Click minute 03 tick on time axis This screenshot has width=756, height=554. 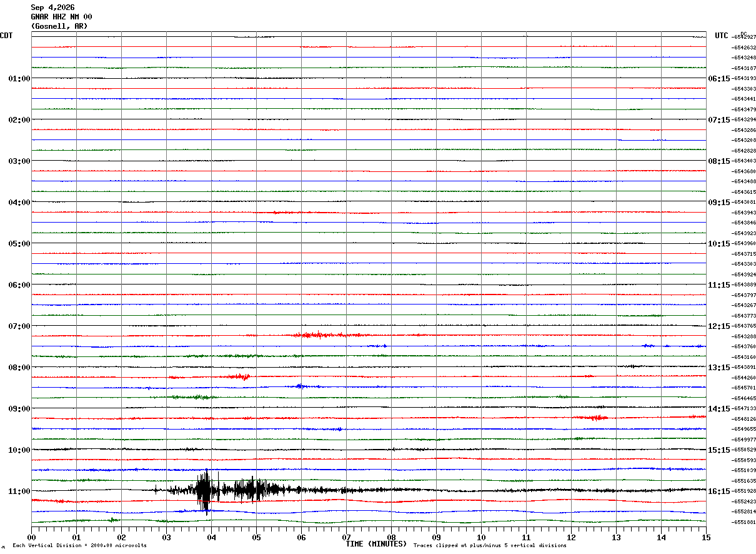(x=166, y=537)
